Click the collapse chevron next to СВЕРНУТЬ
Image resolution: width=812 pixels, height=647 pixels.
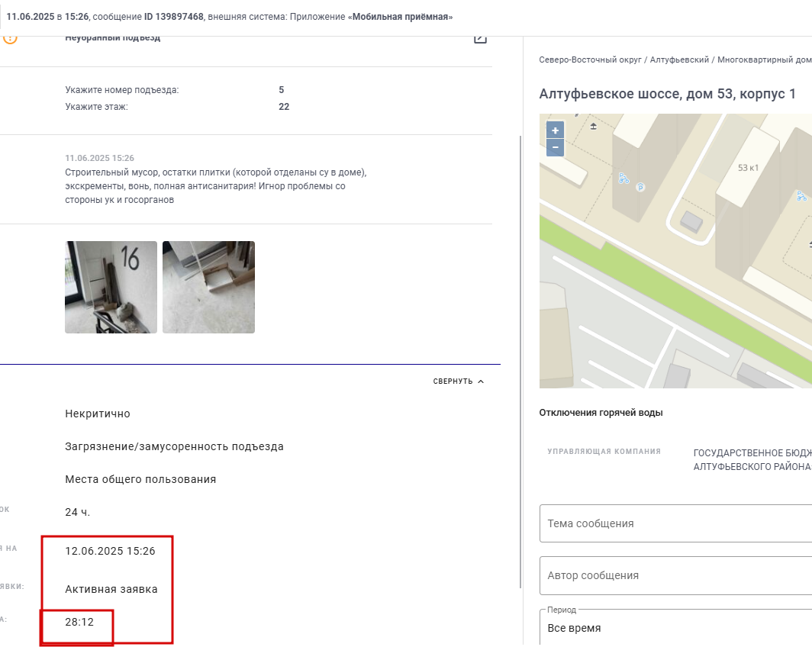click(481, 381)
